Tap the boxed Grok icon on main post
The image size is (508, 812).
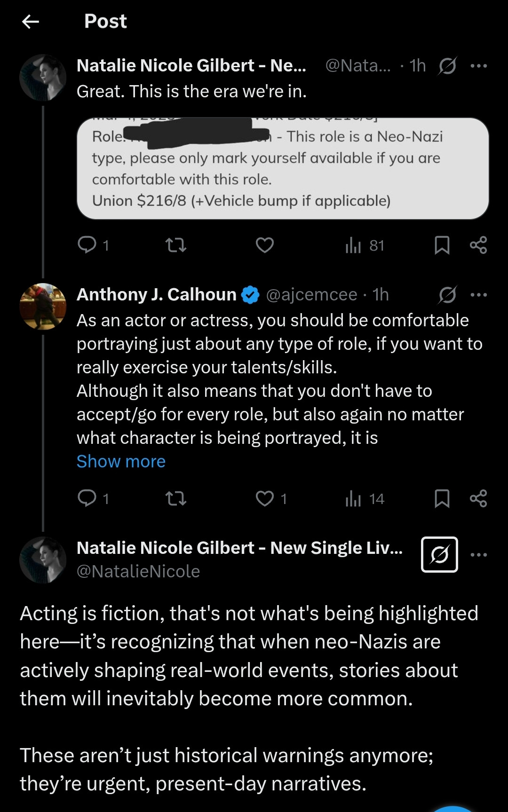(439, 554)
